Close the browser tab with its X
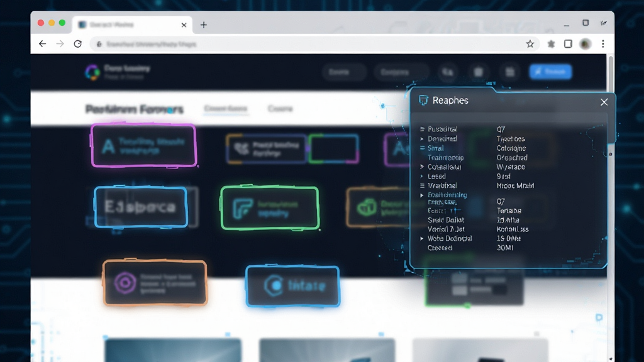This screenshot has height=362, width=644. click(184, 25)
